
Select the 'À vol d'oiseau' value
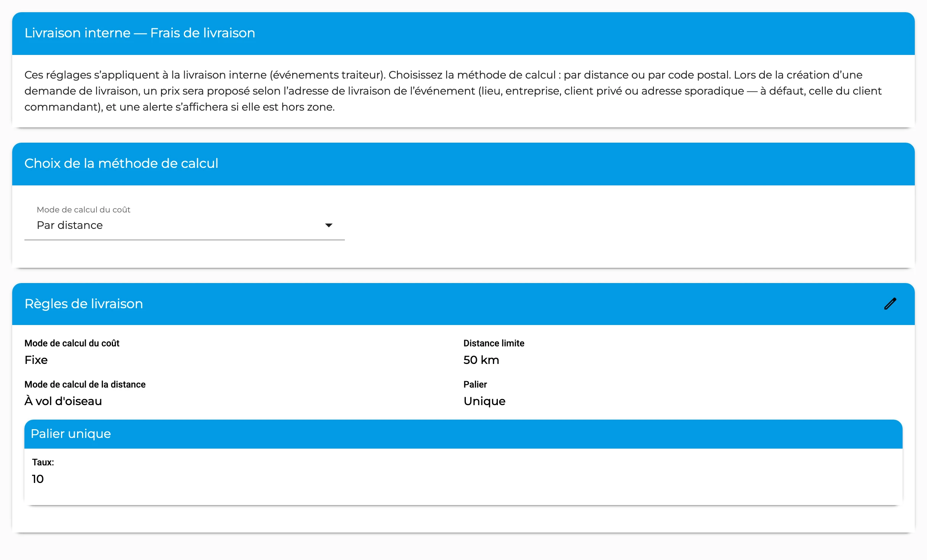click(x=63, y=401)
